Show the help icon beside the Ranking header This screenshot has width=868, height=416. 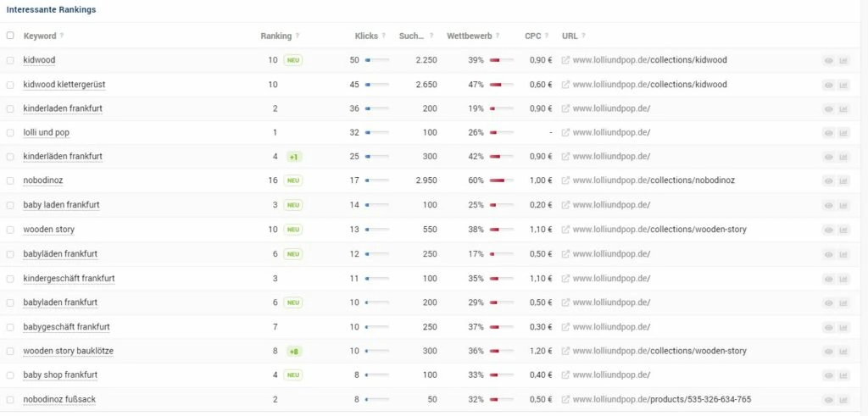click(298, 36)
